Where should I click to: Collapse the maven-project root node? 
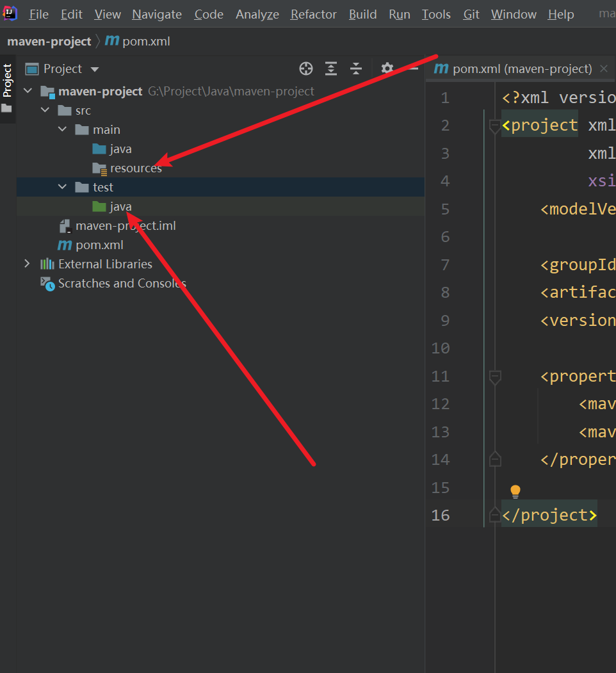pyautogui.click(x=28, y=91)
